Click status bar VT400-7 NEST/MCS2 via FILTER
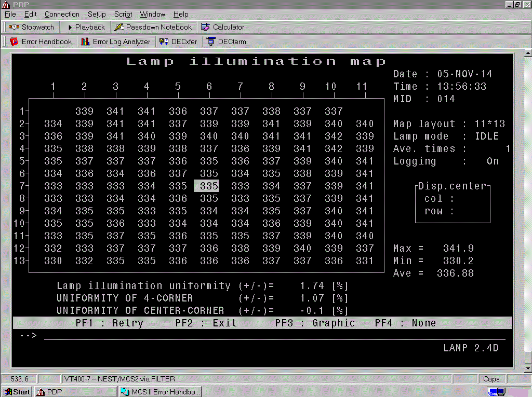Viewport: 532px width, 397px height. click(120, 379)
